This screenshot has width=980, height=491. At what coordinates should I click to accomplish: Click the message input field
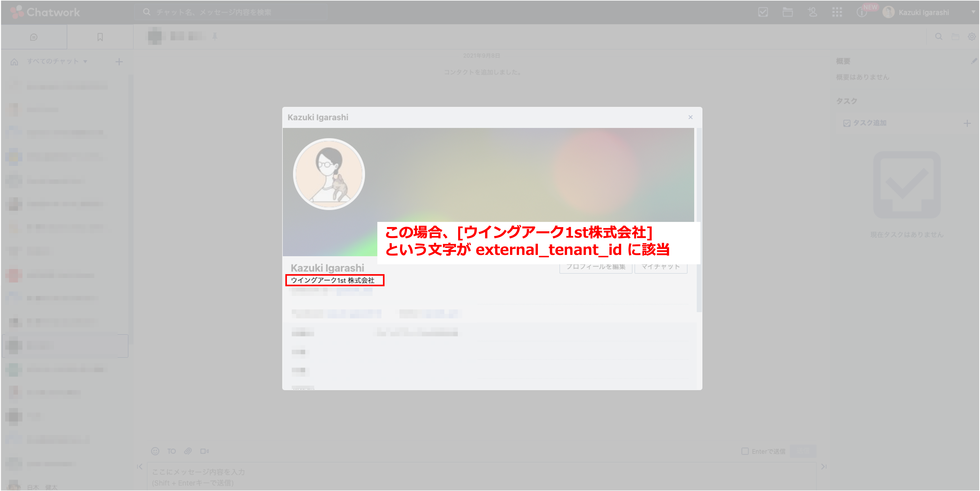[x=482, y=477]
